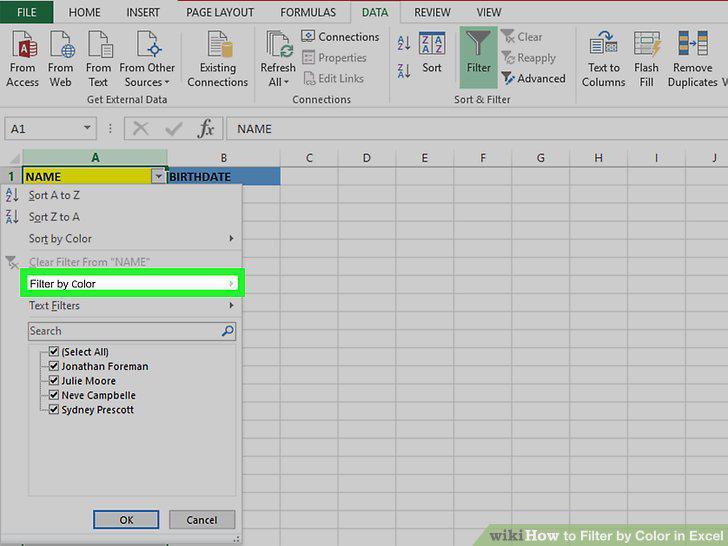This screenshot has height=546, width=728.
Task: Select column B header
Action: pos(224,158)
